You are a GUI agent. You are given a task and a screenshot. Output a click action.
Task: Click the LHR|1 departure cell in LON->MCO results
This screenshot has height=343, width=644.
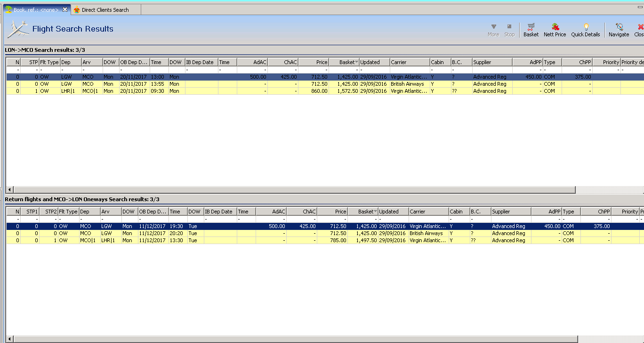(71, 91)
